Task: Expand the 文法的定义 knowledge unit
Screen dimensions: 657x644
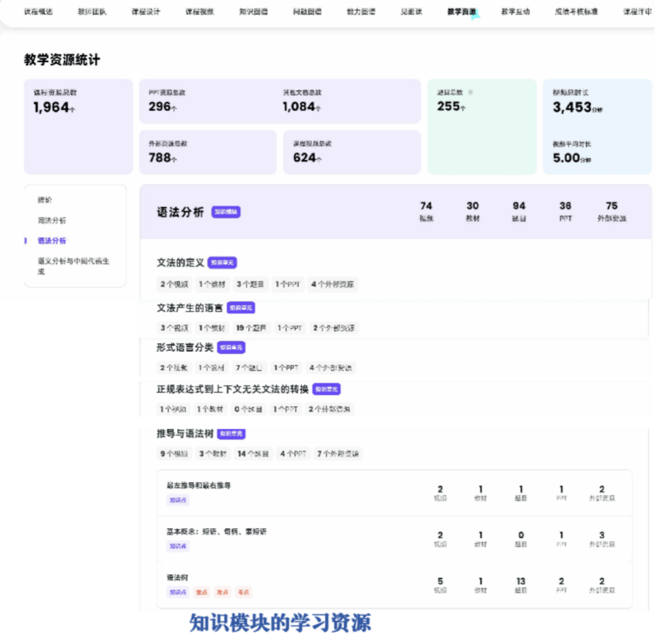Action: 180,263
